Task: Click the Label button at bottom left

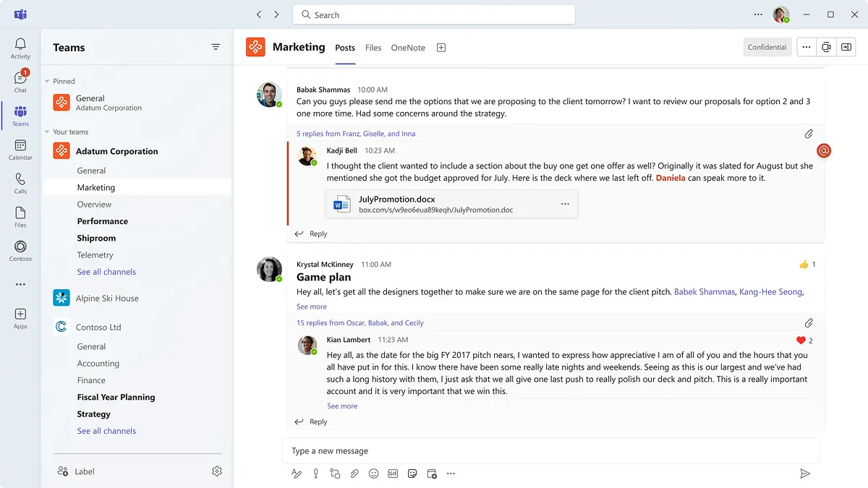Action: [76, 471]
